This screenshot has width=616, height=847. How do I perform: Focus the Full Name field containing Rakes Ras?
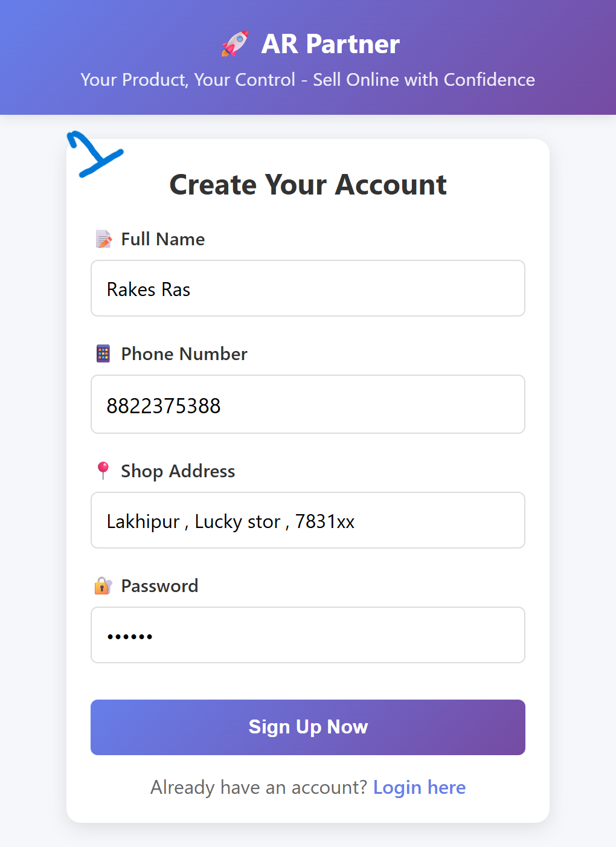(308, 289)
